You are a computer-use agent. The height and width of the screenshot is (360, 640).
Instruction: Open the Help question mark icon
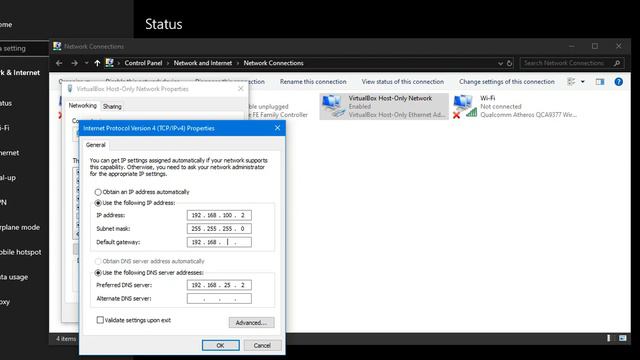tap(619, 82)
